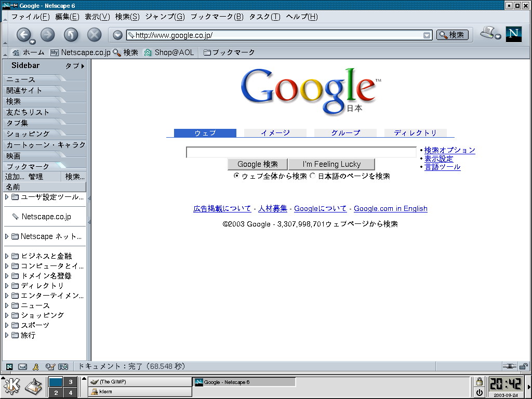Open the タスク(T) menu
532x399 pixels.
pos(264,17)
